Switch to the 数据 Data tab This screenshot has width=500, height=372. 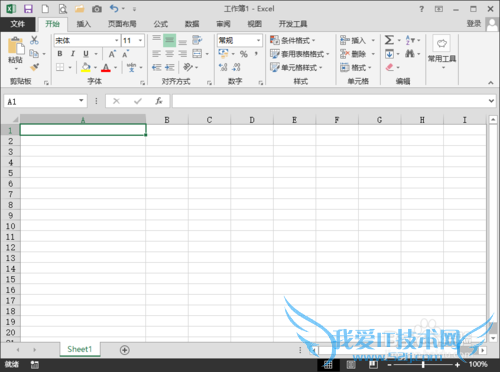tap(192, 24)
